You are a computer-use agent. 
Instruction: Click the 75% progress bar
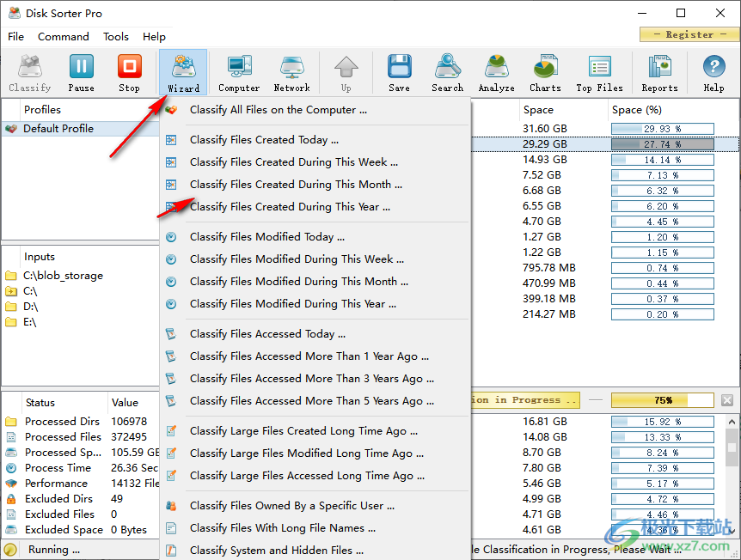662,400
